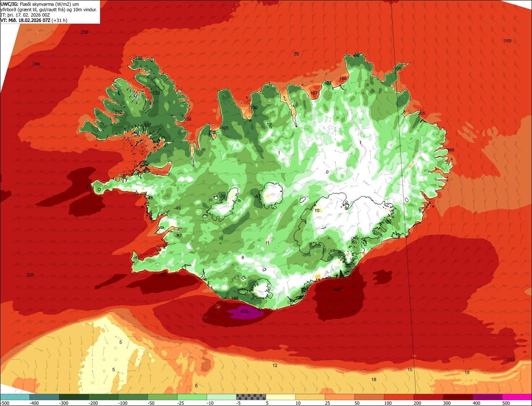
Task: Click the map value 137 in the Westfjords
Action: click(x=148, y=125)
